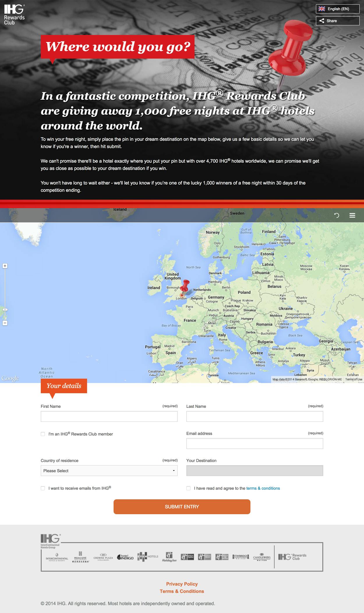The width and height of the screenshot is (364, 613).
Task: Click the Hualuxe hotels logo
Action: pyautogui.click(x=80, y=557)
